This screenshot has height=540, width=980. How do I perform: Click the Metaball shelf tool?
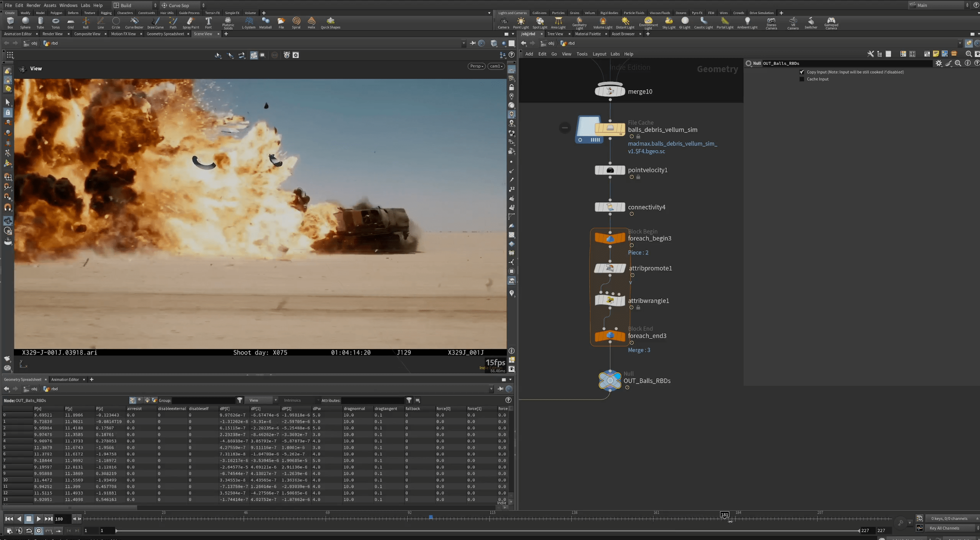click(x=265, y=23)
